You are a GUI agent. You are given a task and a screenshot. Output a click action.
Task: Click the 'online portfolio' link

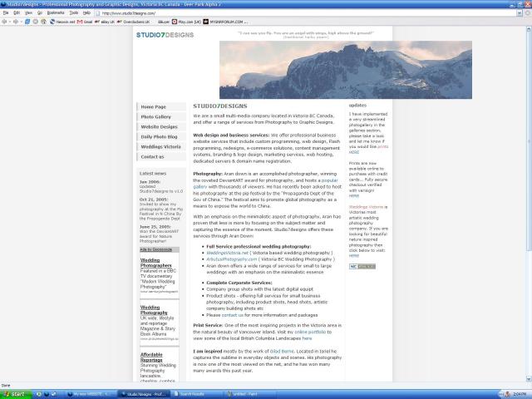coord(310,332)
